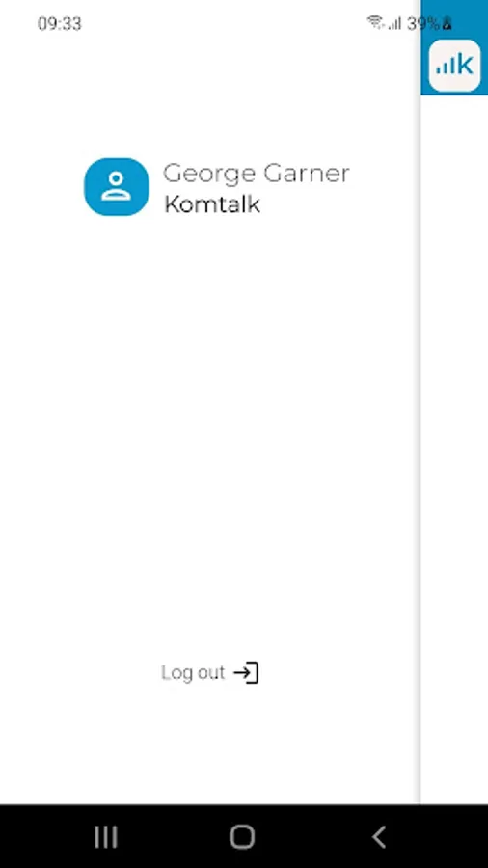This screenshot has height=868, width=488.
Task: Tap the blue user avatar icon
Action: pos(116,186)
